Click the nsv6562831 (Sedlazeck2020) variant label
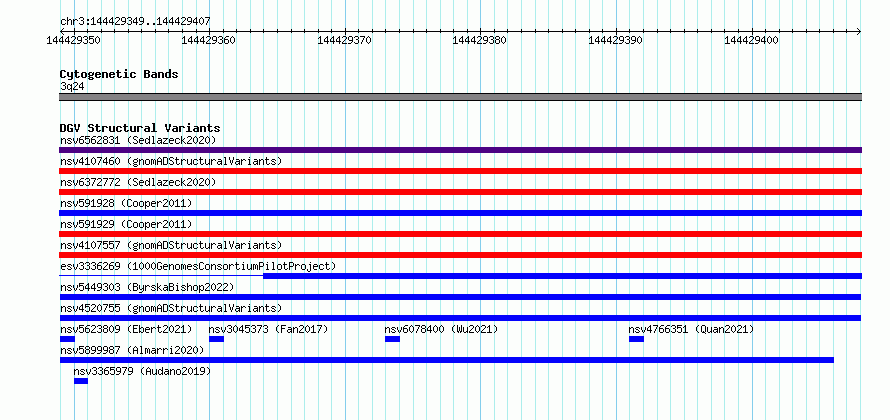Screen dimensions: 890x420 coord(138,140)
